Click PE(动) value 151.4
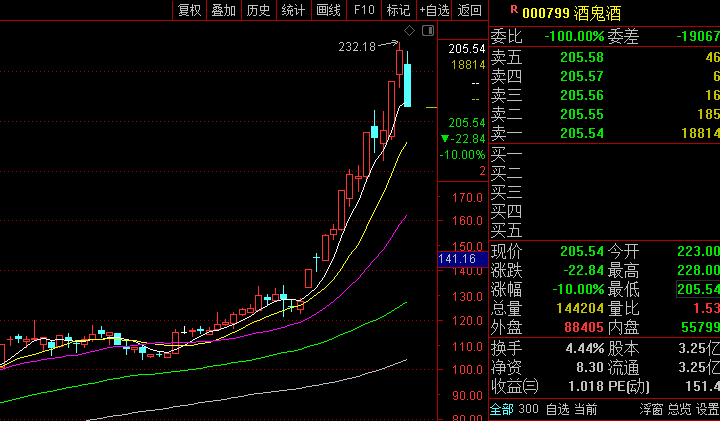 [703, 386]
